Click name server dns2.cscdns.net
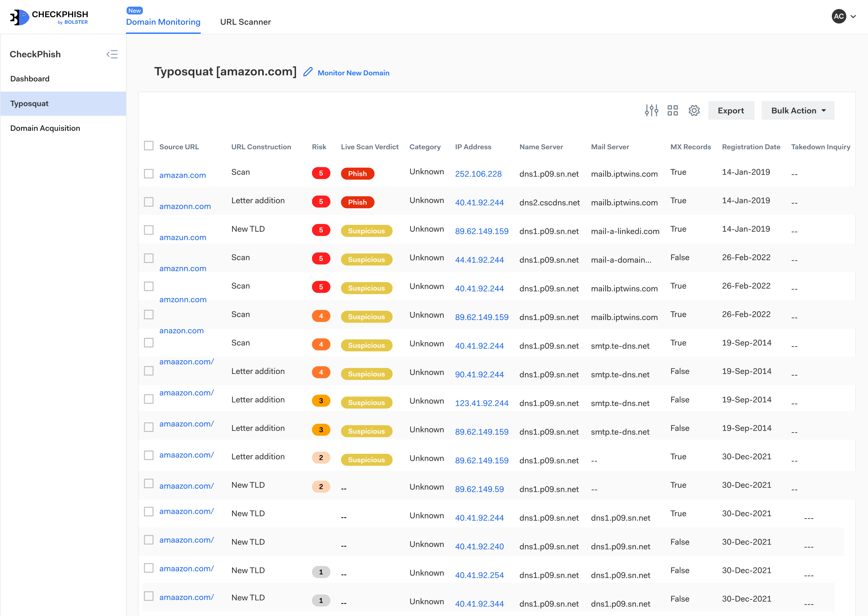Image resolution: width=868 pixels, height=616 pixels. [549, 203]
